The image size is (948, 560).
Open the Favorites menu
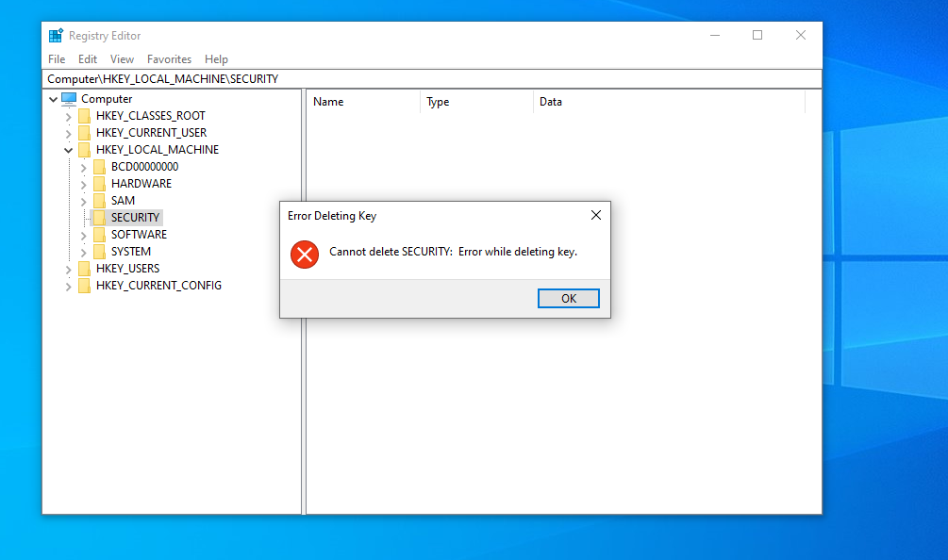169,58
